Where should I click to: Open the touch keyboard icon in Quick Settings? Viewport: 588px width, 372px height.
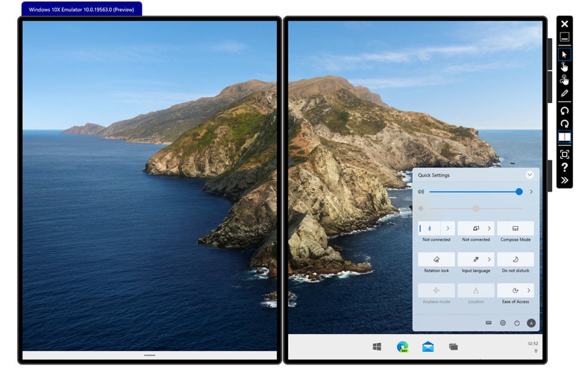click(x=488, y=323)
